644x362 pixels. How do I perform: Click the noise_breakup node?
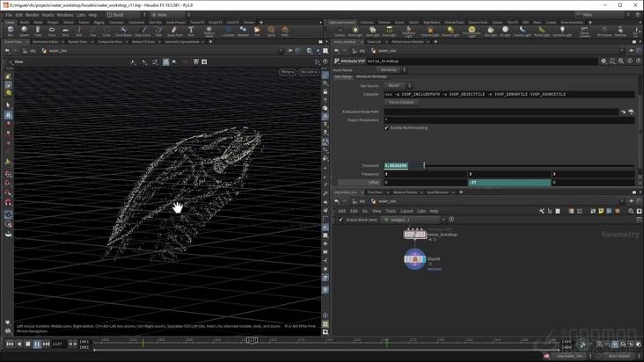pos(415,234)
